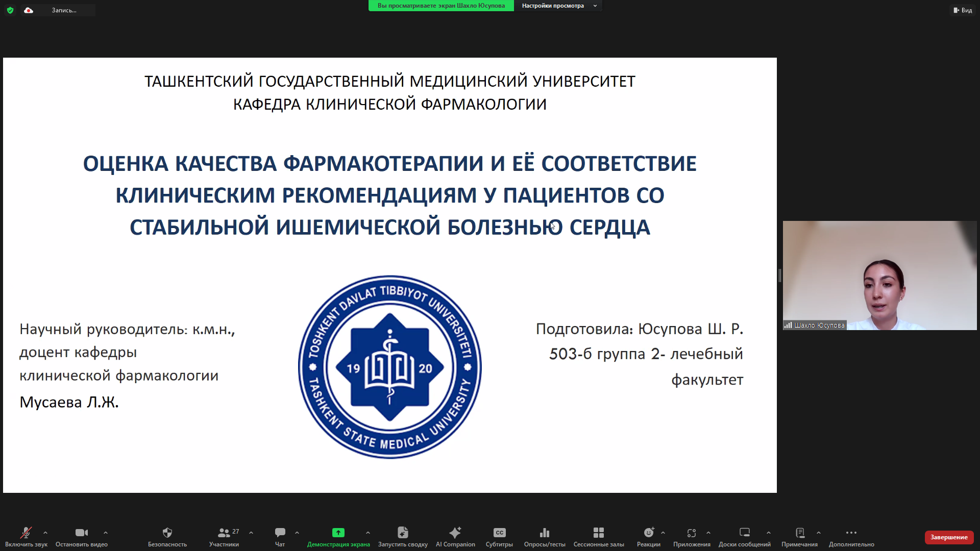The image size is (980, 551).
Task: Unmute with the Включить звук microphone icon
Action: tap(26, 533)
